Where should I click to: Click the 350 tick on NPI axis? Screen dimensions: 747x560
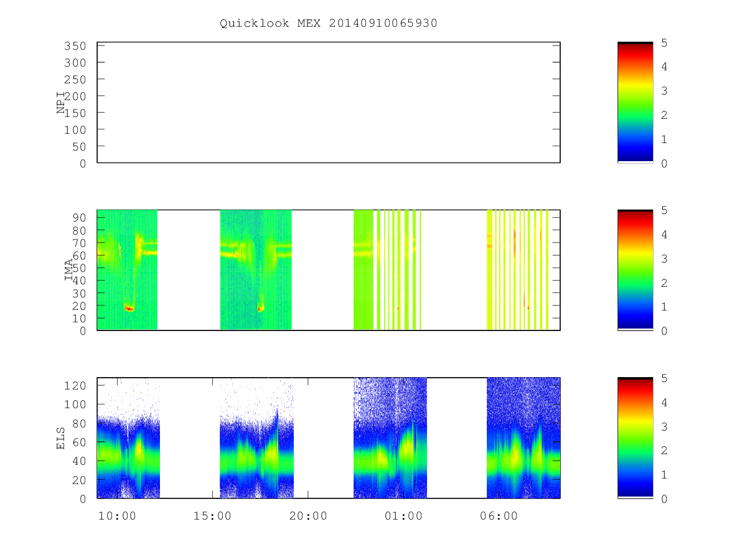click(75, 46)
